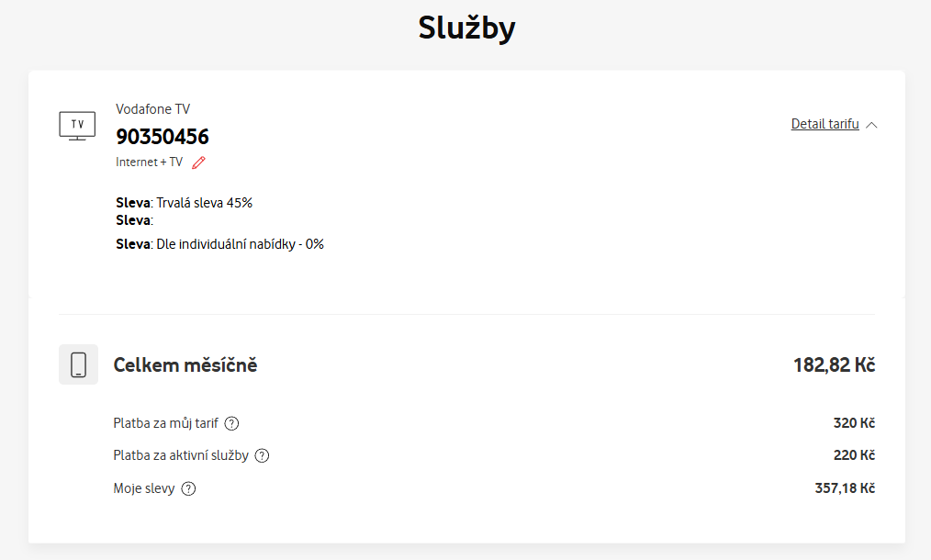Viewport: 931px width, 560px height.
Task: Click the red pencil edit icon
Action: [198, 162]
